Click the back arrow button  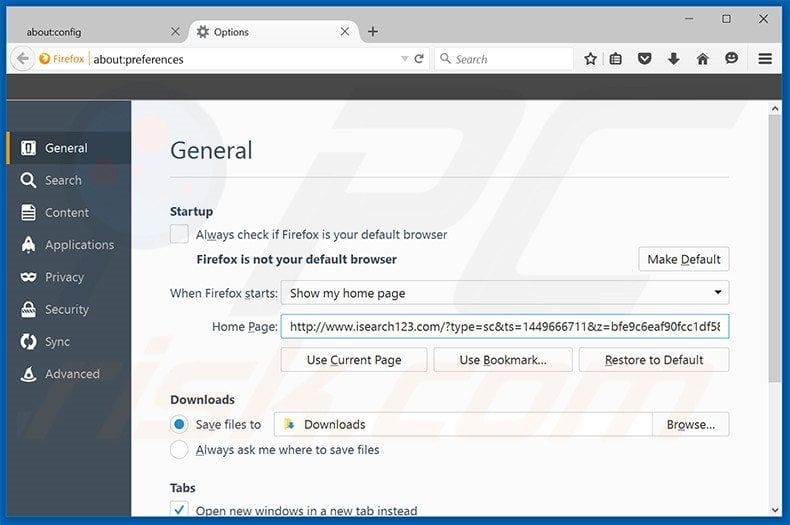point(22,59)
